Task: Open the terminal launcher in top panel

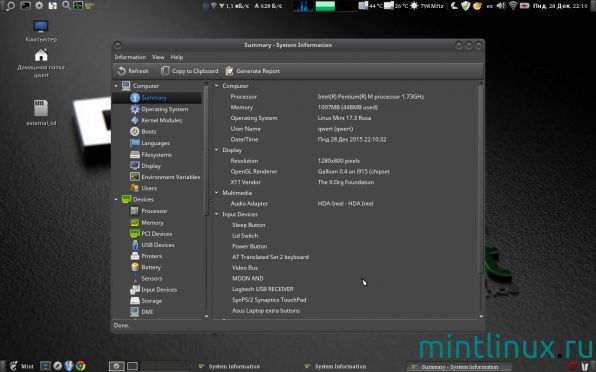Action: [25, 5]
